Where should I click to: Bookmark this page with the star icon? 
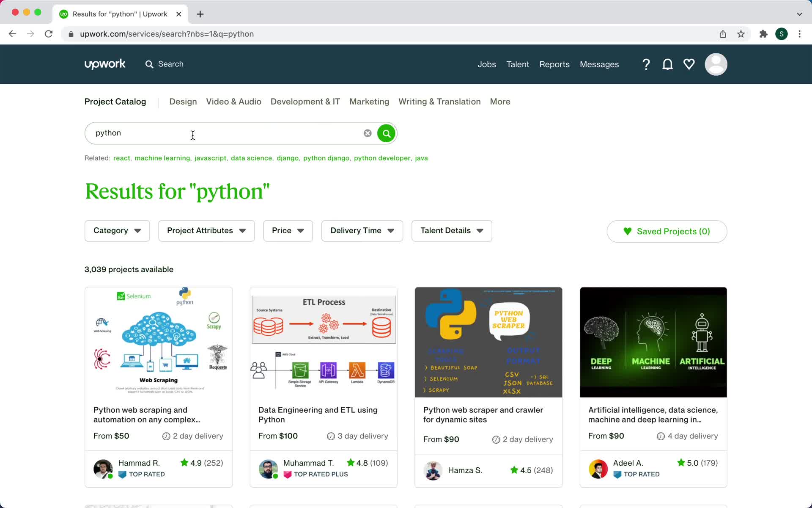[x=741, y=34]
